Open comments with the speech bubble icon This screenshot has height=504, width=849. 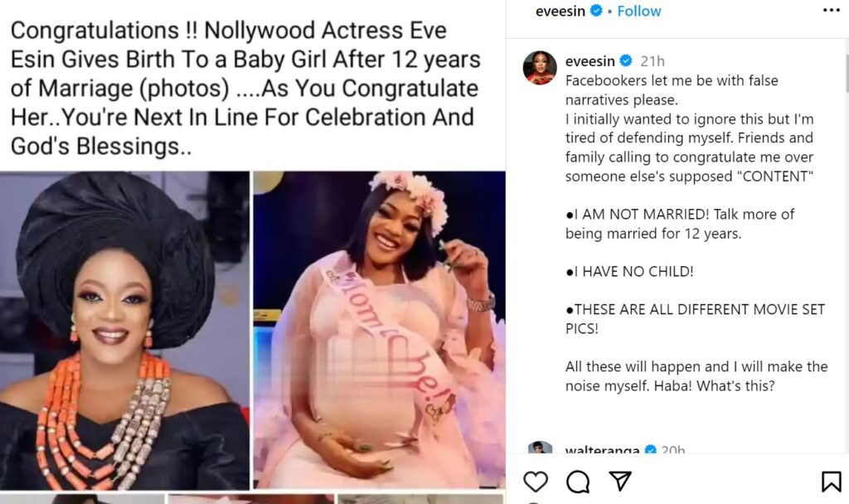577,482
